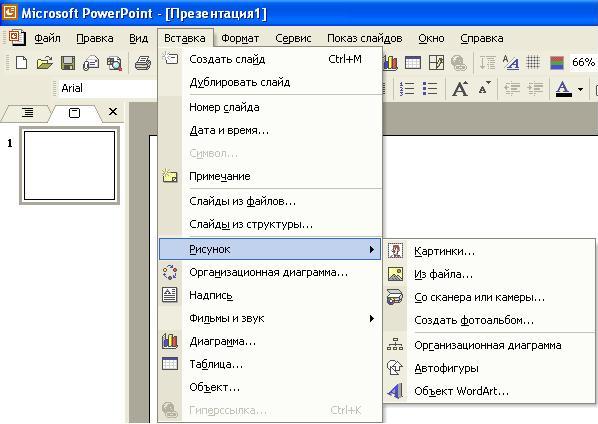
Task: Click the Print Preview magnifier icon
Action: [114, 63]
